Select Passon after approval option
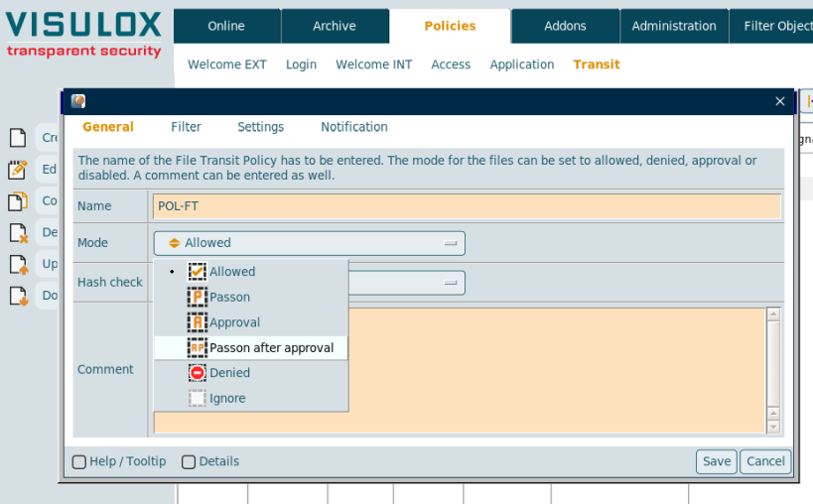 click(270, 348)
